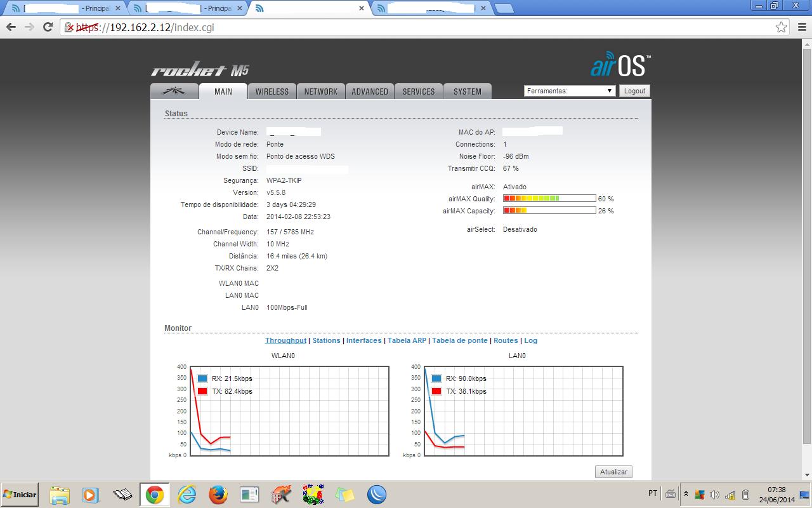The width and height of the screenshot is (812, 508).
Task: Switch to the WIRELESS tab
Action: coord(272,91)
